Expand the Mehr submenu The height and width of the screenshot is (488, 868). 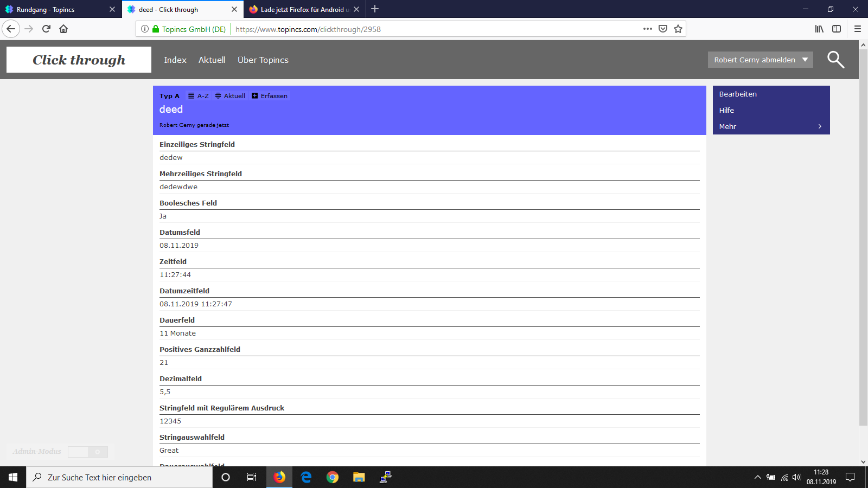(771, 126)
